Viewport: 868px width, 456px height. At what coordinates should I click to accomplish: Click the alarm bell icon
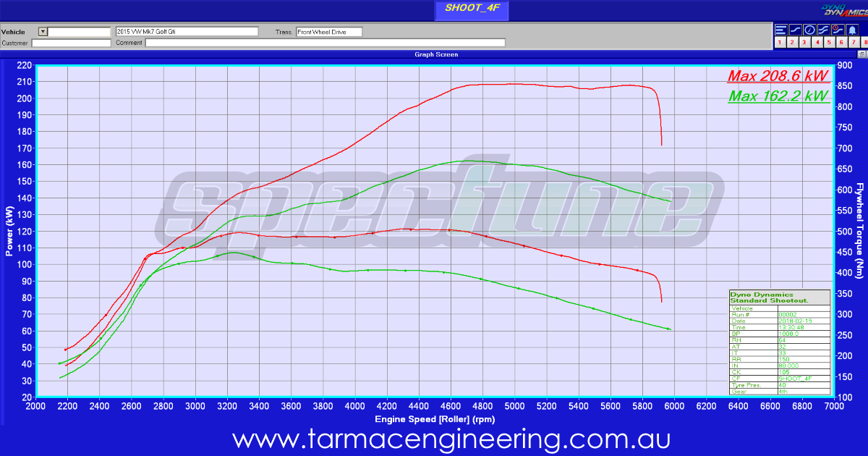click(x=851, y=29)
